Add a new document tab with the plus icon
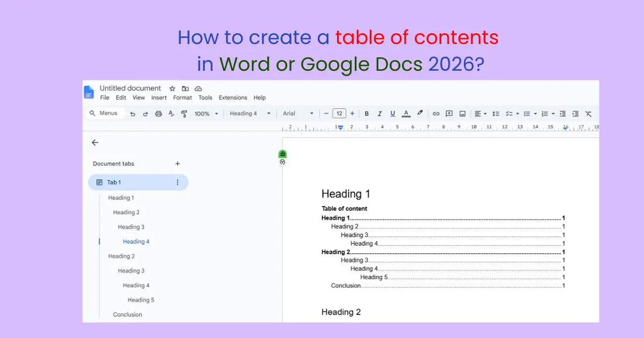 (178, 164)
